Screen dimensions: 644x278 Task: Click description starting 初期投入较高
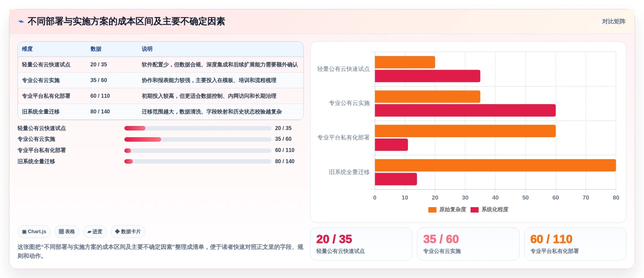click(209, 96)
